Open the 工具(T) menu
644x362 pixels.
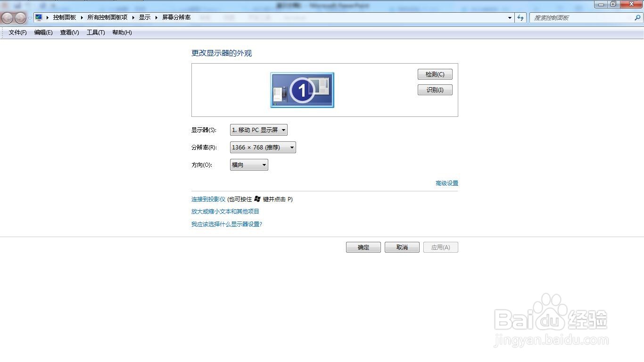tap(96, 33)
